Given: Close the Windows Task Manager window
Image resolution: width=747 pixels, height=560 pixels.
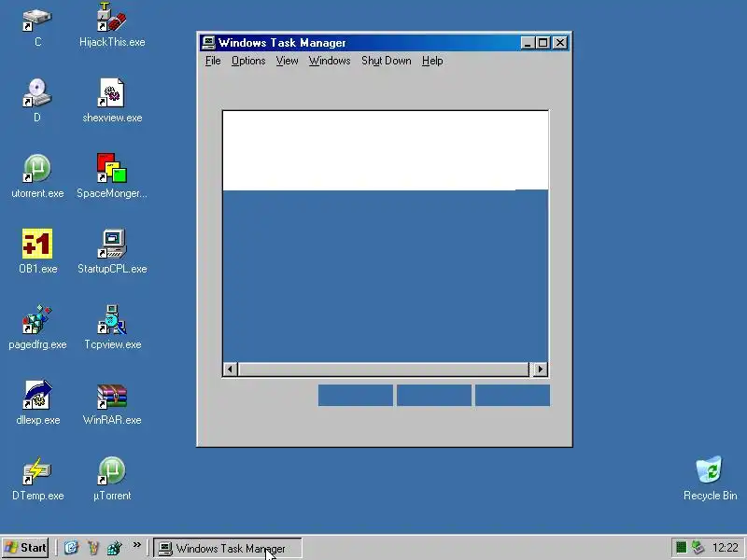Looking at the screenshot, I should (x=560, y=43).
